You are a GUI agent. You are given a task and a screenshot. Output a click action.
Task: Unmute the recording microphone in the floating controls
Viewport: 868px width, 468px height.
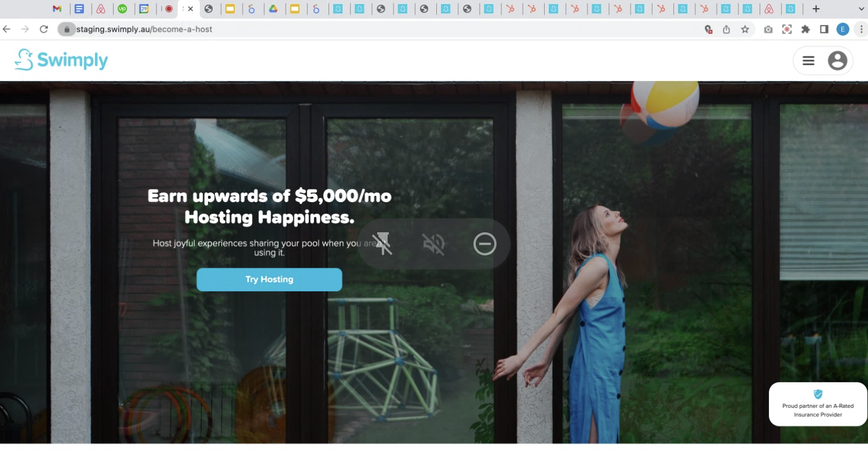tap(434, 244)
